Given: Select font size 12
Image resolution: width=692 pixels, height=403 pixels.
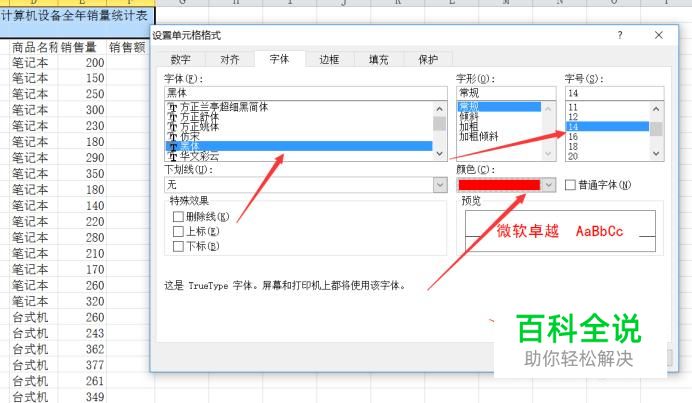Looking at the screenshot, I should [x=608, y=117].
